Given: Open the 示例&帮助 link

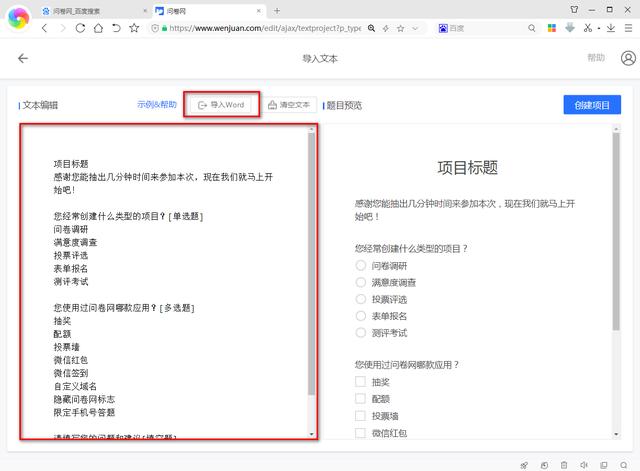Looking at the screenshot, I should pos(157,104).
